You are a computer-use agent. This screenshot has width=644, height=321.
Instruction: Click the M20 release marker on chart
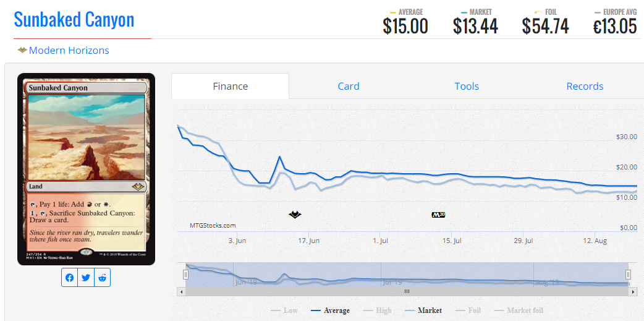439,215
